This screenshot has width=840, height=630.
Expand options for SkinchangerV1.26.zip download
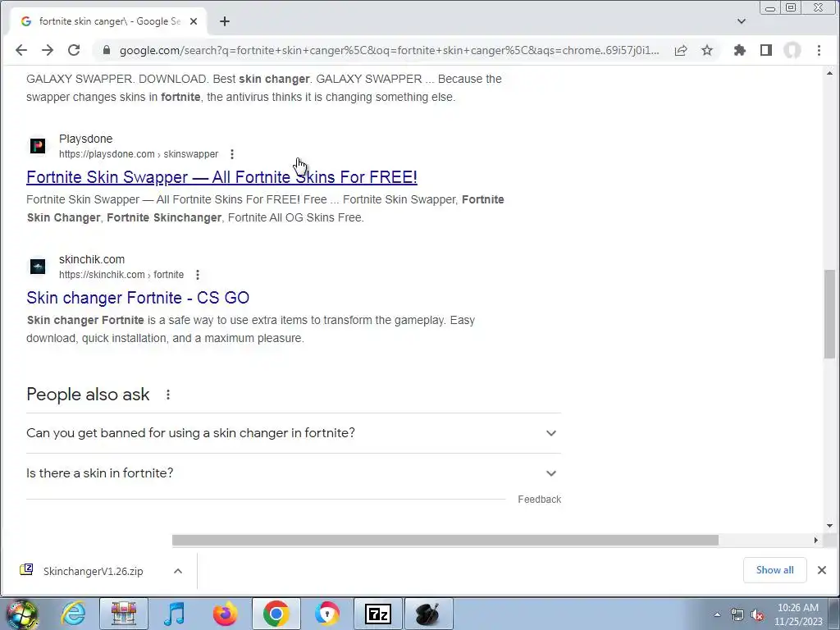[178, 571]
